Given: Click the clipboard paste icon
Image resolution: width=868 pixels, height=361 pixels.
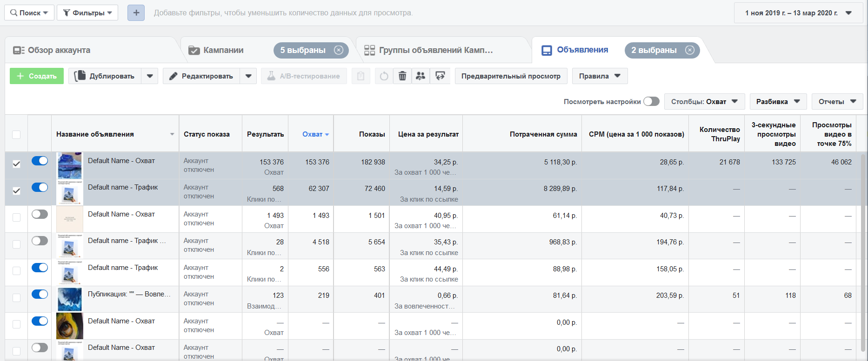Looking at the screenshot, I should coord(361,76).
